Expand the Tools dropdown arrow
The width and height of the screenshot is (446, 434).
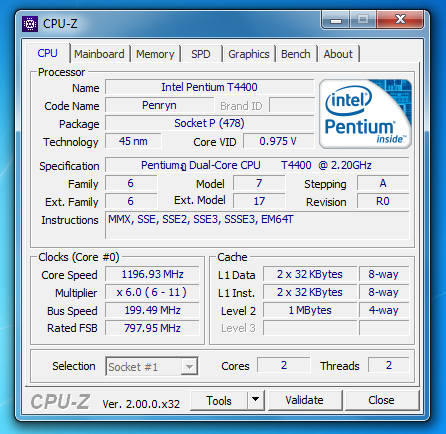pos(256,400)
